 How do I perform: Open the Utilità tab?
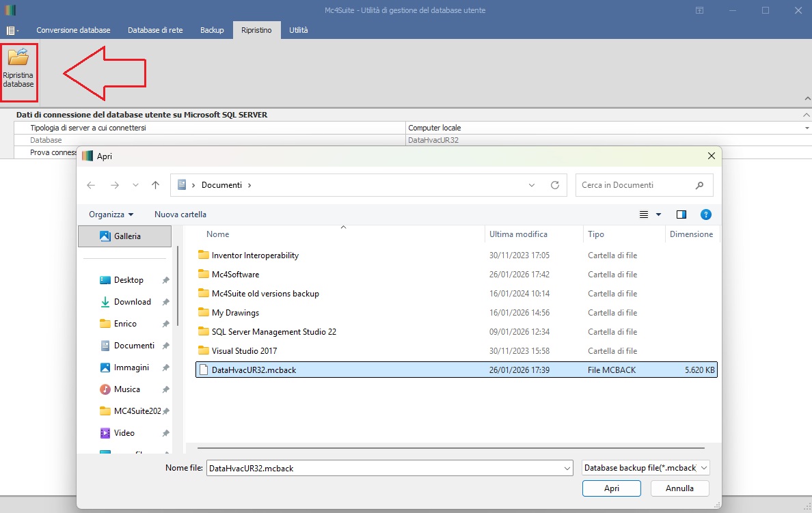[x=298, y=30]
